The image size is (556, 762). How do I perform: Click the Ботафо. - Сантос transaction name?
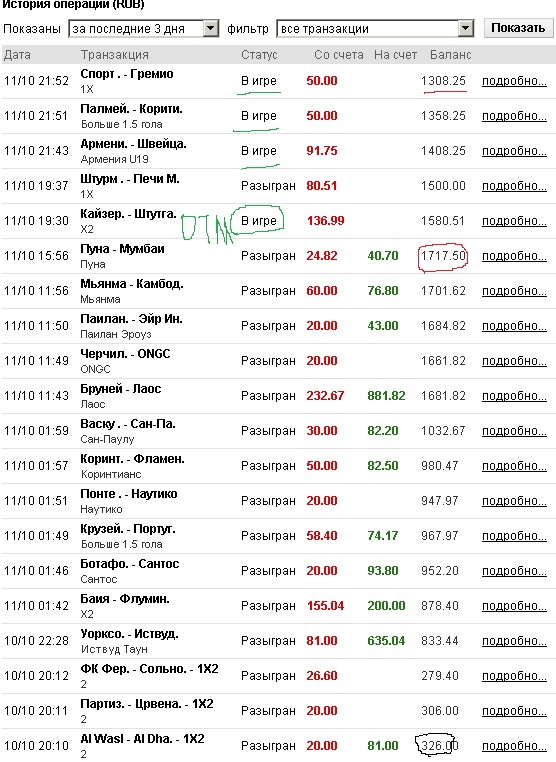(x=130, y=564)
